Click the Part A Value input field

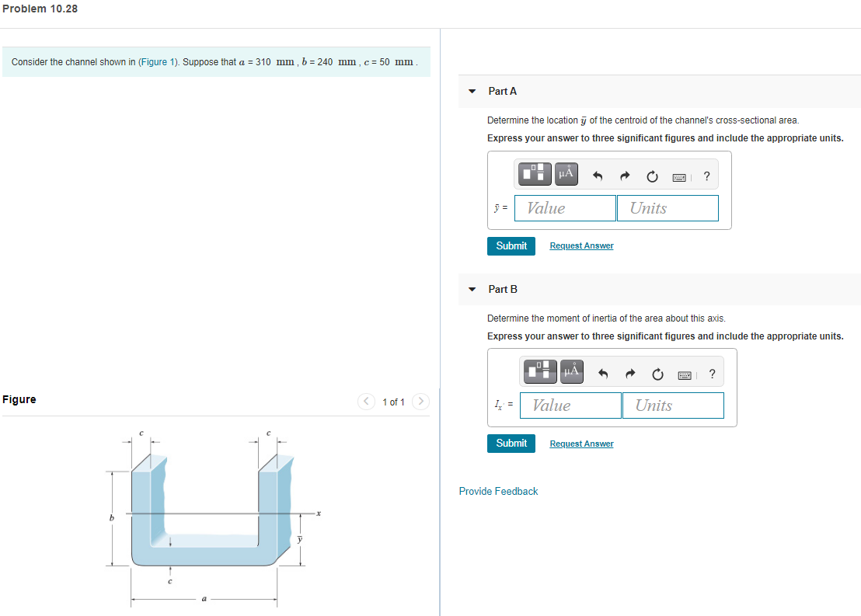(565, 208)
